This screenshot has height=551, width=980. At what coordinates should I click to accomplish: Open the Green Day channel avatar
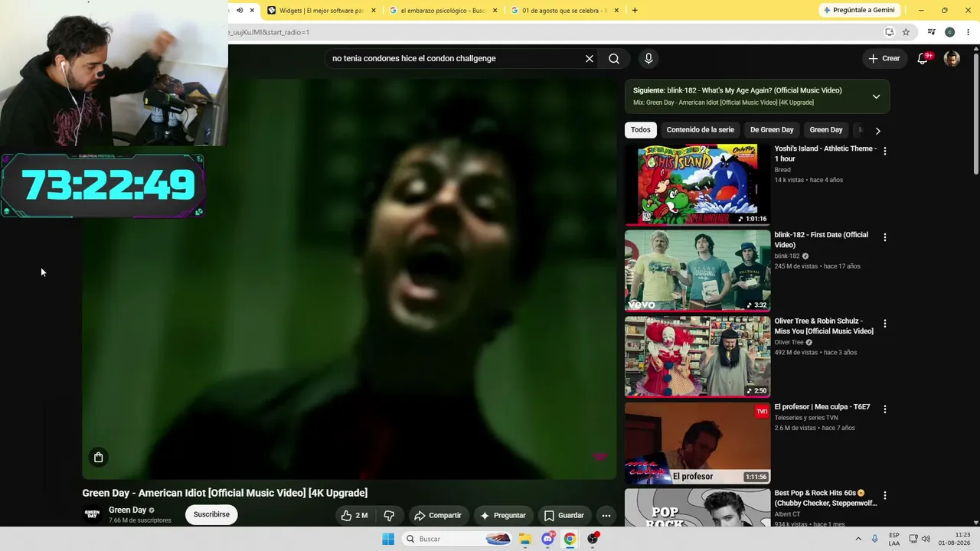pos(93,514)
